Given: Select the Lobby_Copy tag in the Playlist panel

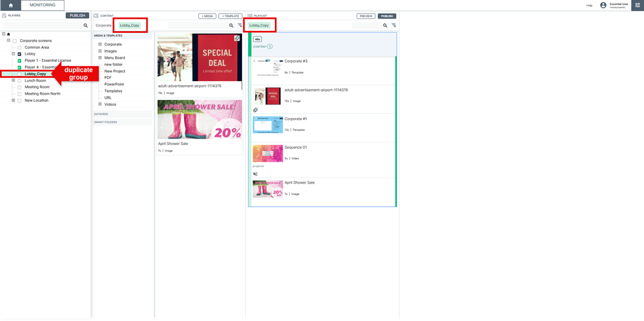Looking at the screenshot, I should (x=259, y=26).
